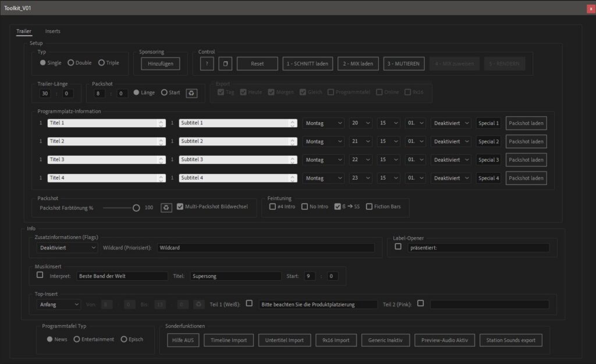Viewport: 596px width, 364px height.
Task: Click 2 - MIX laden button
Action: pyautogui.click(x=358, y=64)
